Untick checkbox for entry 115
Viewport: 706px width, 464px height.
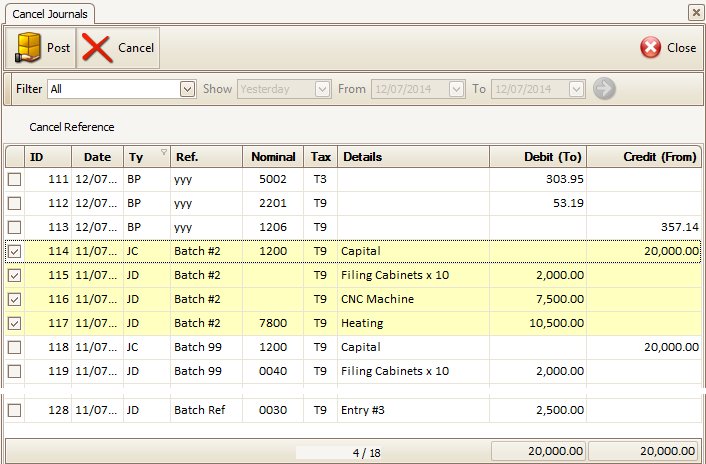[x=14, y=275]
